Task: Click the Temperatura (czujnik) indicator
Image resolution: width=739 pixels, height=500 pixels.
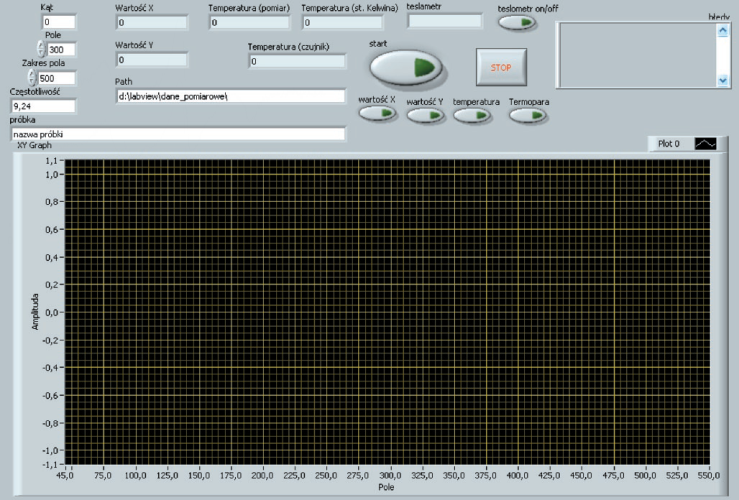Action: (x=297, y=61)
